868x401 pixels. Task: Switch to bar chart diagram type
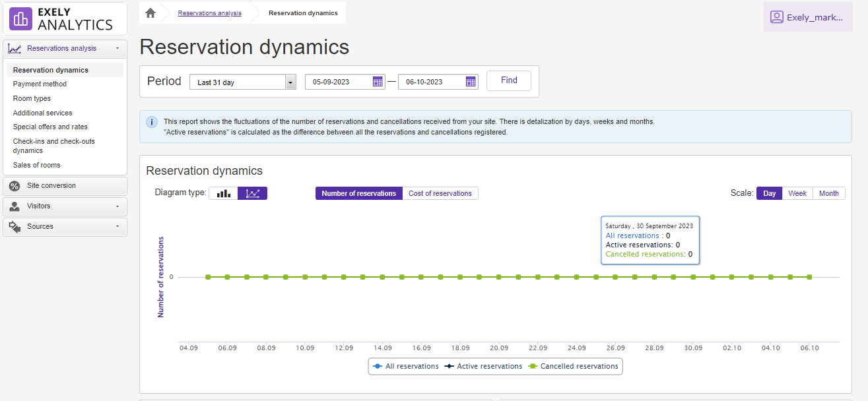pyautogui.click(x=224, y=193)
